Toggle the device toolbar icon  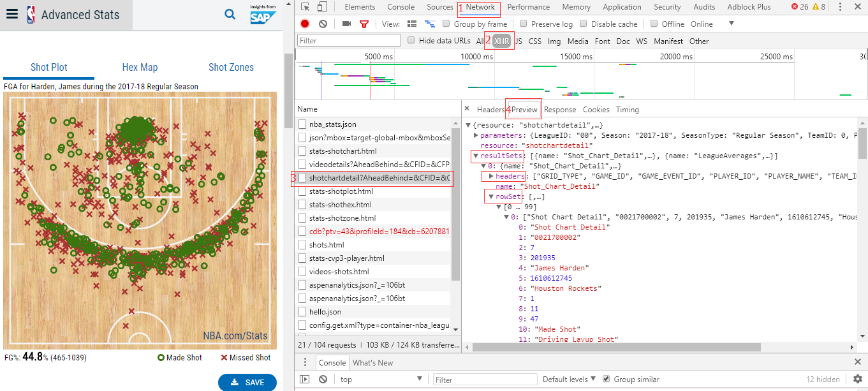pos(322,7)
